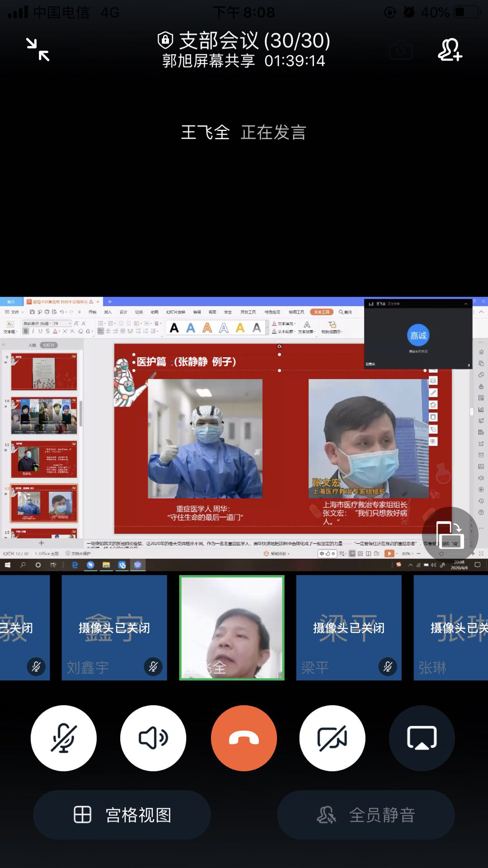Open the speaker audio output button
Viewport: 488px width, 868px height.
click(x=153, y=738)
